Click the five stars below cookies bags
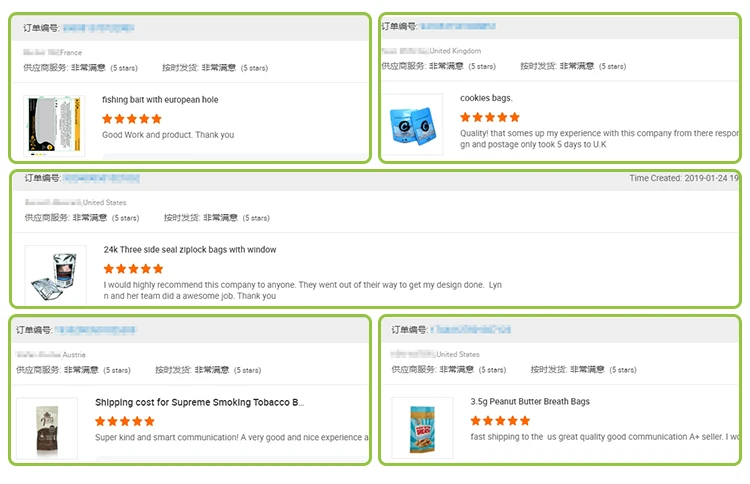 point(490,117)
